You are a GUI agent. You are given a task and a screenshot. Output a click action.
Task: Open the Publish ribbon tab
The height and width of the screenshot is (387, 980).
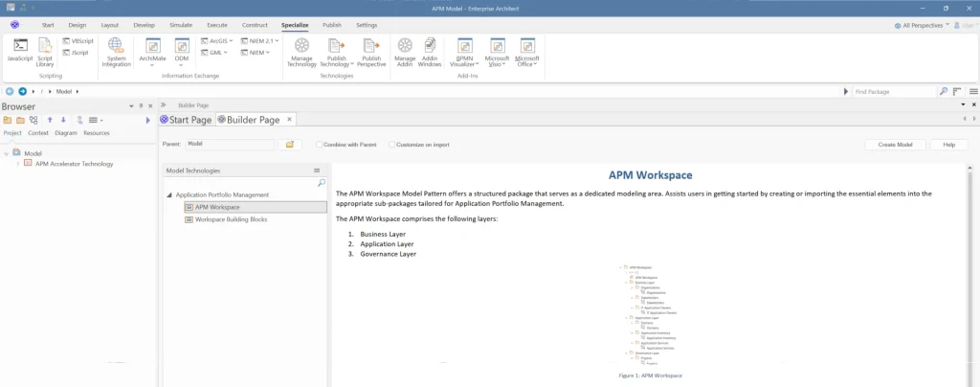(x=332, y=25)
